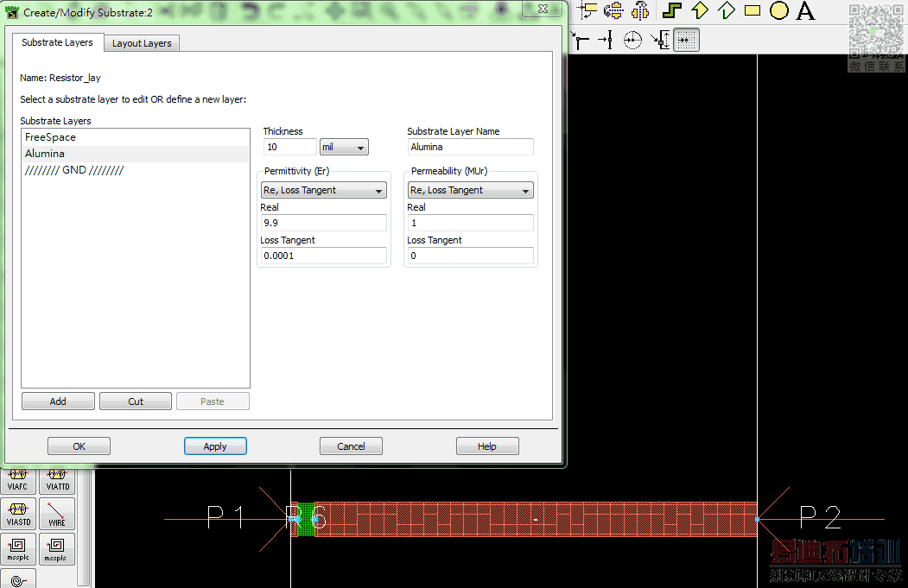Viewport: 908px width, 588px height.
Task: Choose the filled polygon drawing tool
Action: (700, 10)
